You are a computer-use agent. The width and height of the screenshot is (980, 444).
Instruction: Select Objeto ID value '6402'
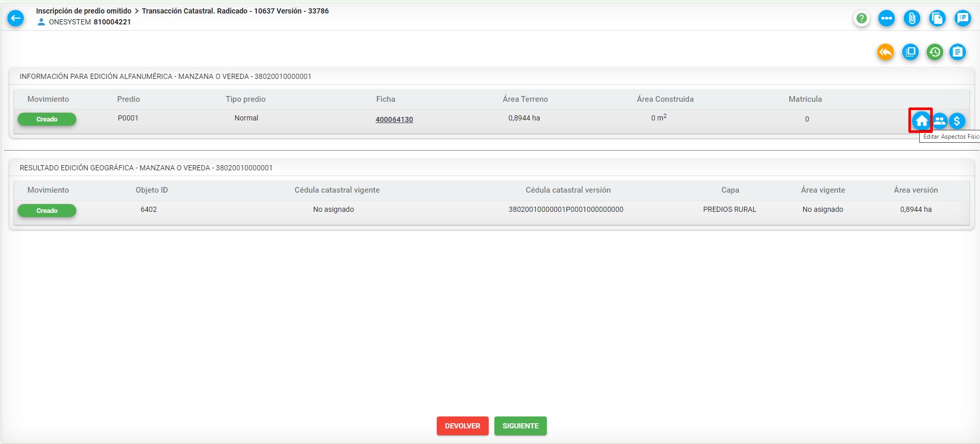[x=148, y=209]
